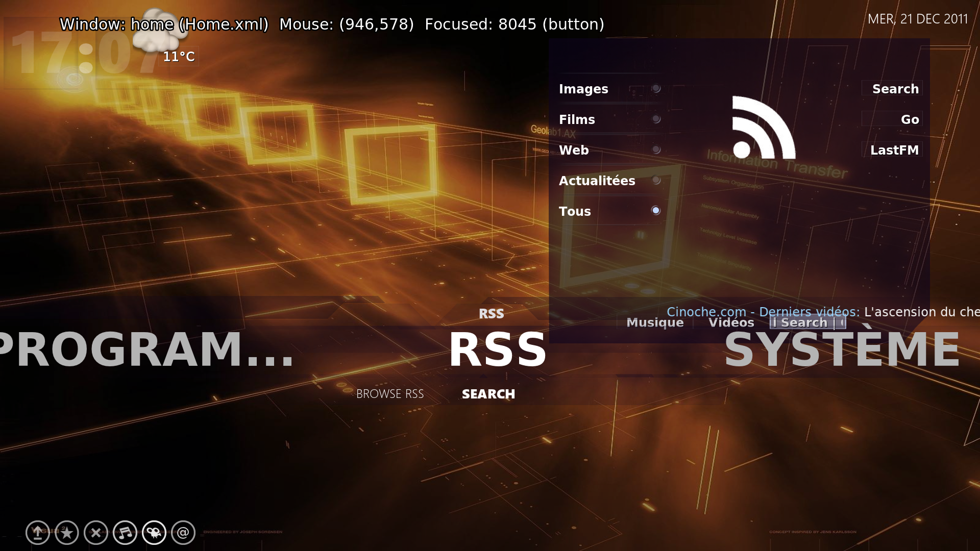Screen dimensions: 980x551
Task: Choose the Actualitées radio option
Action: tap(656, 181)
